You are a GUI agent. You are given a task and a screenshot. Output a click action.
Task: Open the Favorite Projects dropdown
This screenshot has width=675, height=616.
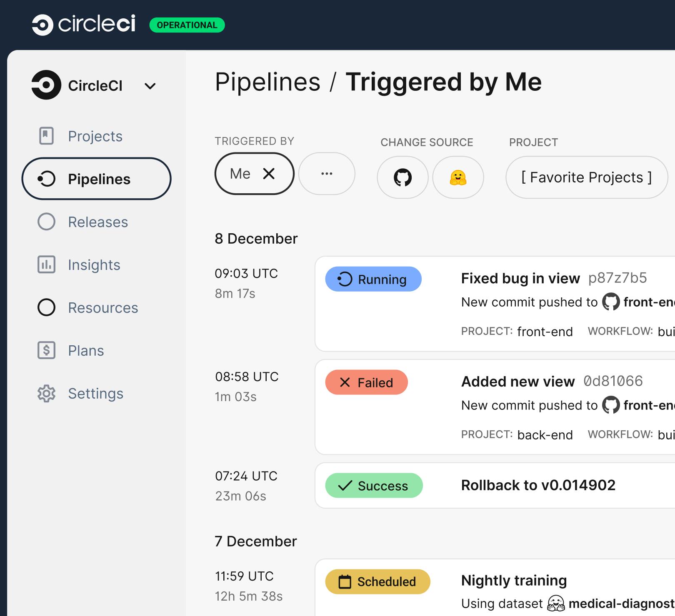[586, 177]
